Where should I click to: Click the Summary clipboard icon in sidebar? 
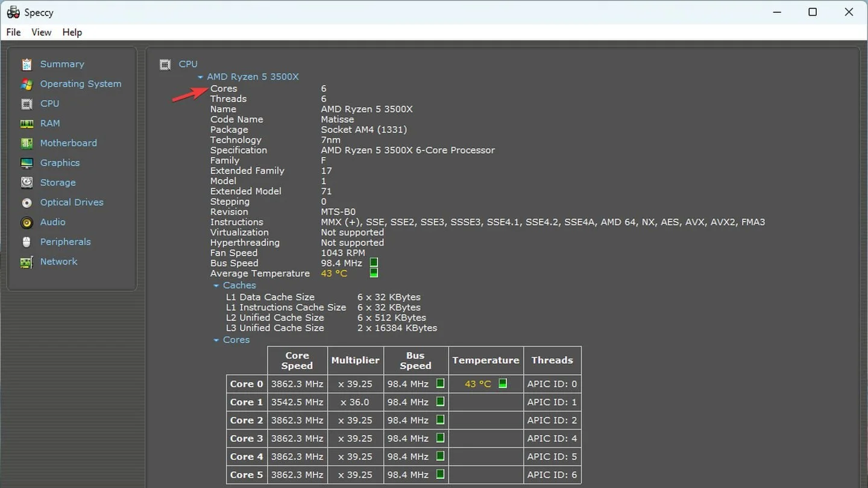[27, 64]
